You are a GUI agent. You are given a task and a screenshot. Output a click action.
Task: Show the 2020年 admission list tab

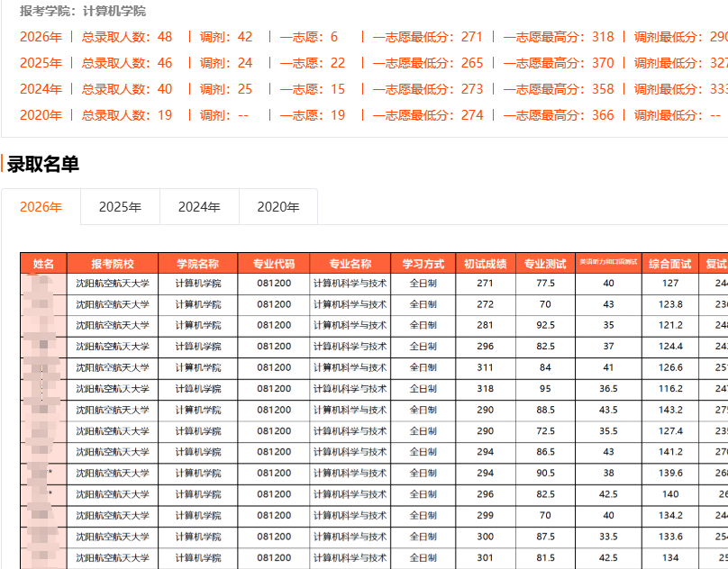tap(278, 206)
